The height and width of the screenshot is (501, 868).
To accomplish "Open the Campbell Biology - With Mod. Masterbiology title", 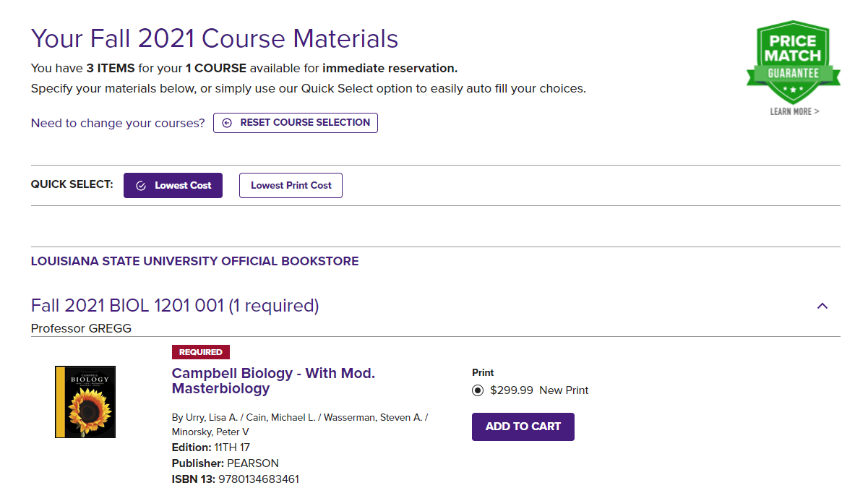I will click(273, 381).
